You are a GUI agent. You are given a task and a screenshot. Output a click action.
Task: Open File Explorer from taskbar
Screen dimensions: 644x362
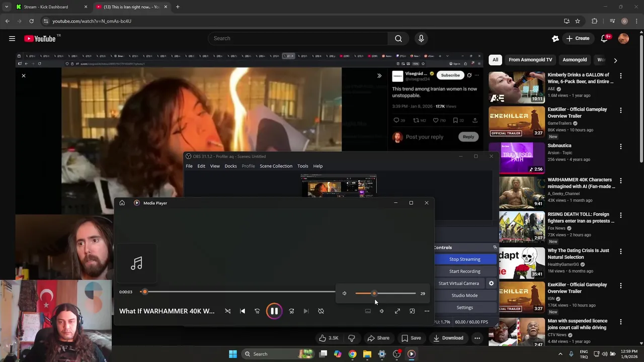(x=367, y=354)
